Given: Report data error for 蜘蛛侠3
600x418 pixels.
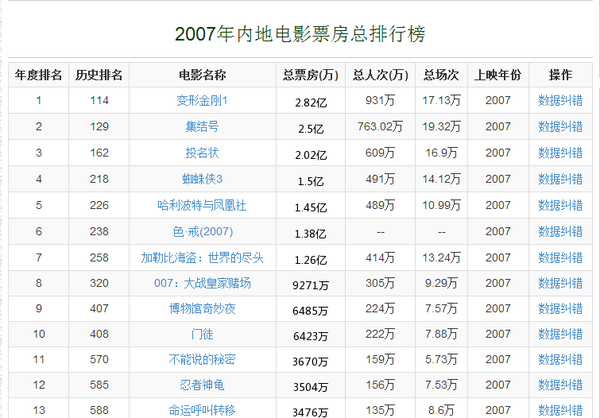Looking at the screenshot, I should (x=560, y=179).
